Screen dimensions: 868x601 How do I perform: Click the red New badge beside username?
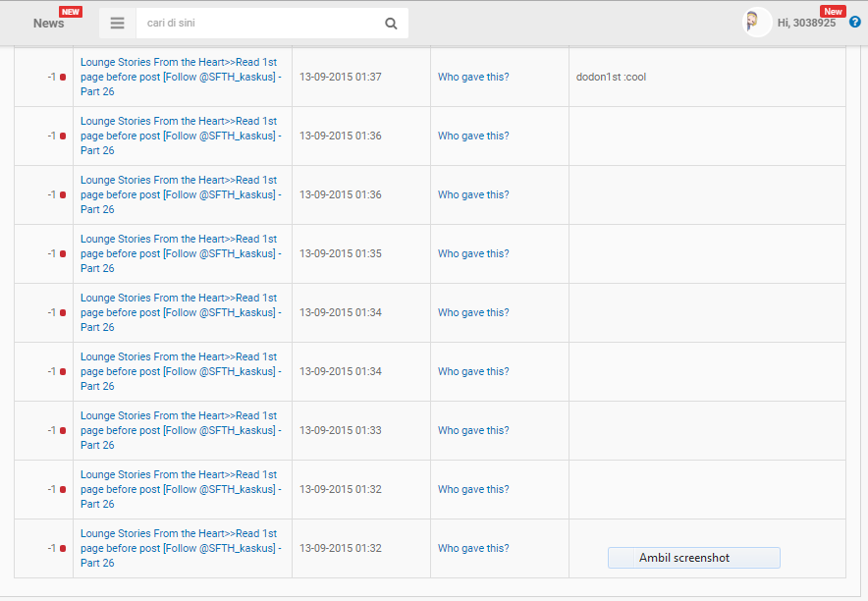click(833, 11)
